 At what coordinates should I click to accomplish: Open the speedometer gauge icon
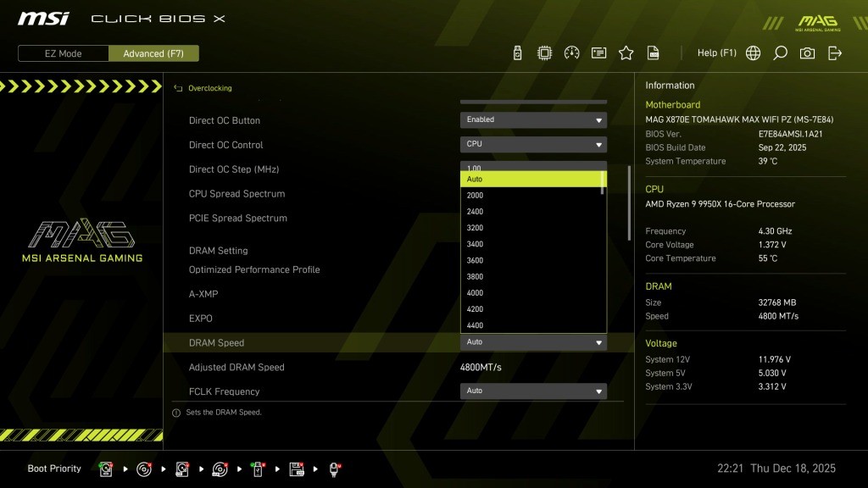point(571,53)
